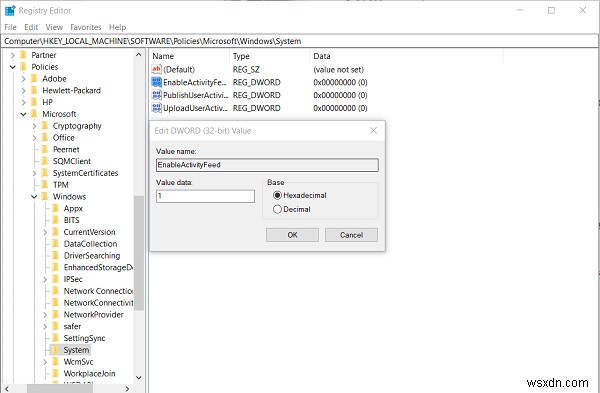Viewport: 600px width, 393px height.
Task: Open the Favorites menu
Action: click(x=86, y=27)
